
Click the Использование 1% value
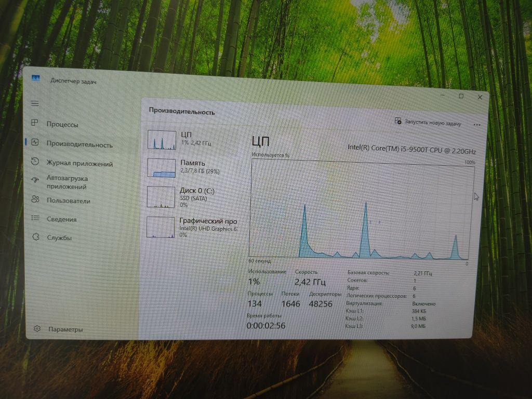point(254,281)
